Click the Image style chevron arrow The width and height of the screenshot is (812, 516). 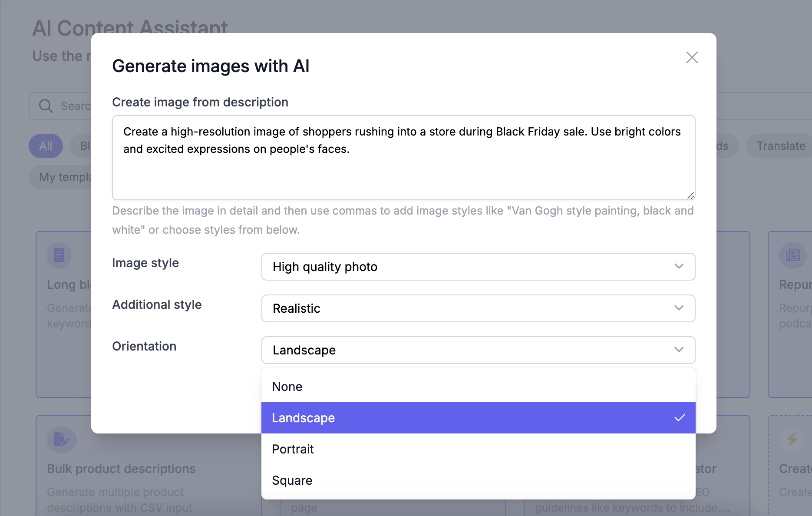[x=679, y=266]
